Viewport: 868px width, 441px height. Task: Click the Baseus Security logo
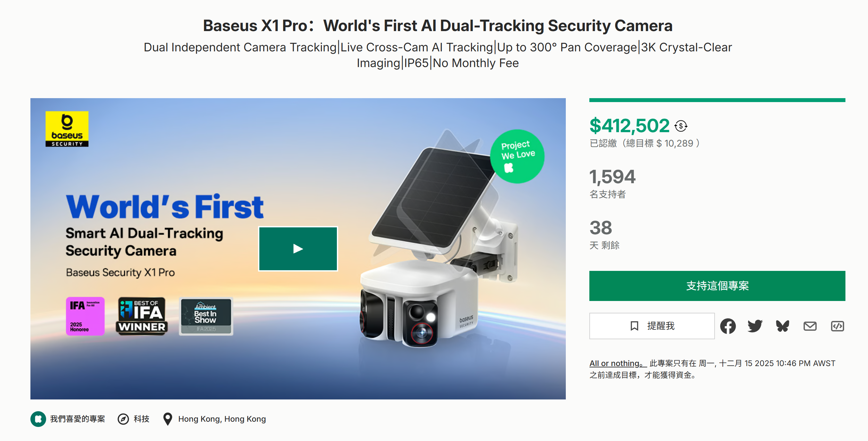[x=67, y=129]
